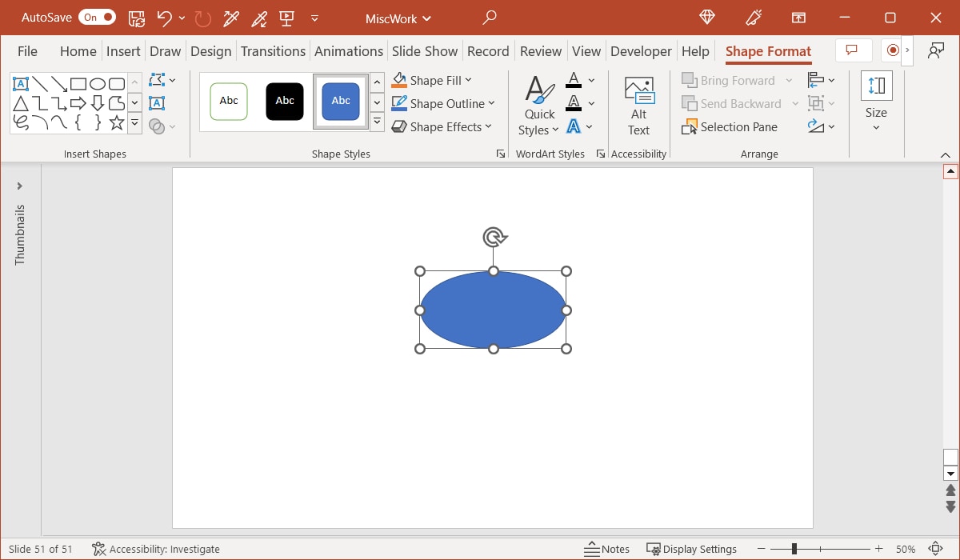Expand the shape styles gallery

click(x=376, y=122)
